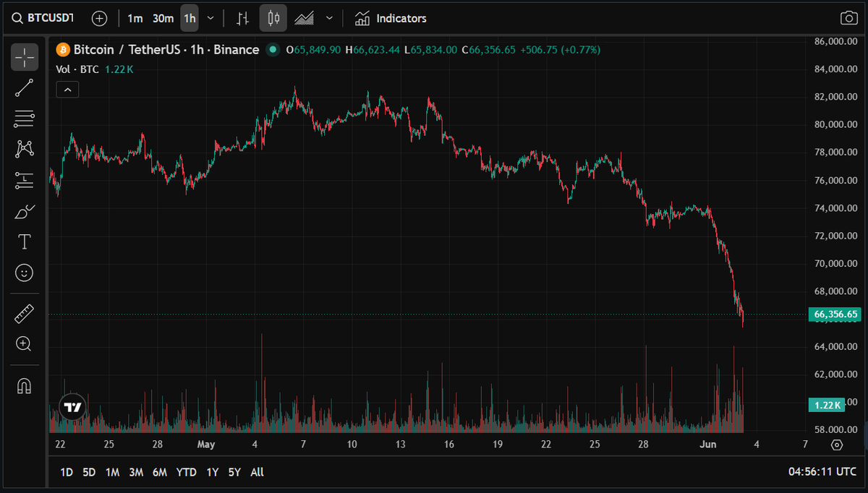Select the brush drawing tool
This screenshot has width=868, height=493.
coord(25,211)
